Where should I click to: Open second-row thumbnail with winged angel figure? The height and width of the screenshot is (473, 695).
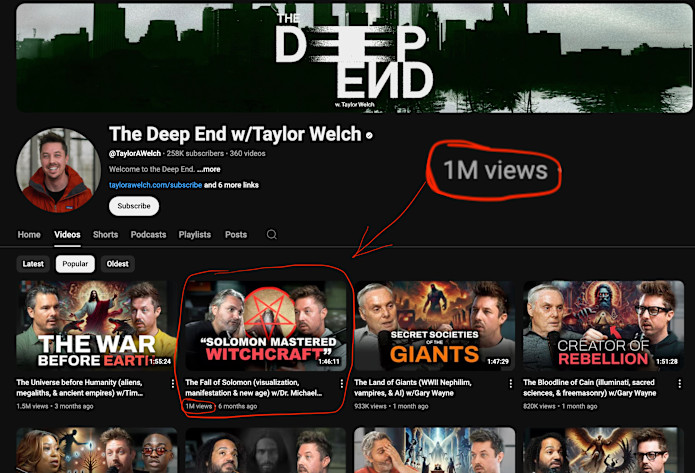pyautogui.click(x=603, y=450)
